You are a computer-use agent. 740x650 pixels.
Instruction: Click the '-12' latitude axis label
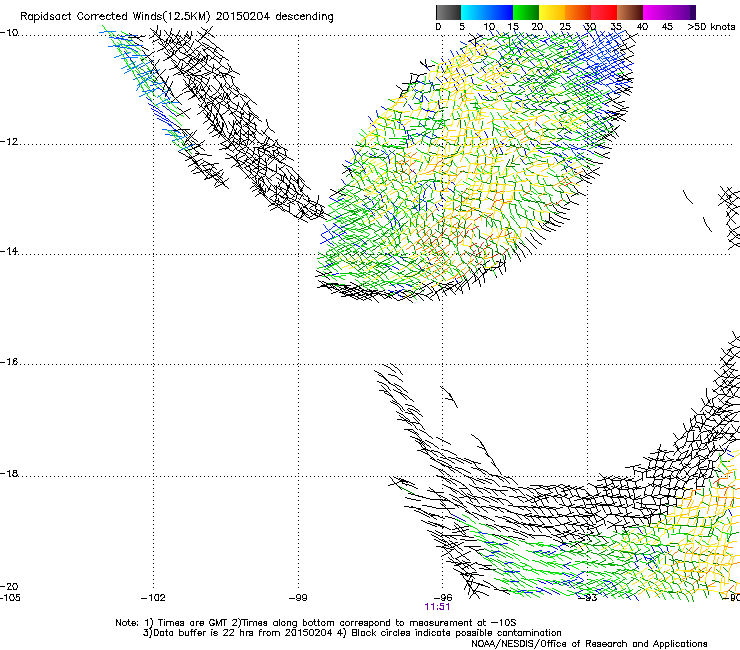pos(9,142)
